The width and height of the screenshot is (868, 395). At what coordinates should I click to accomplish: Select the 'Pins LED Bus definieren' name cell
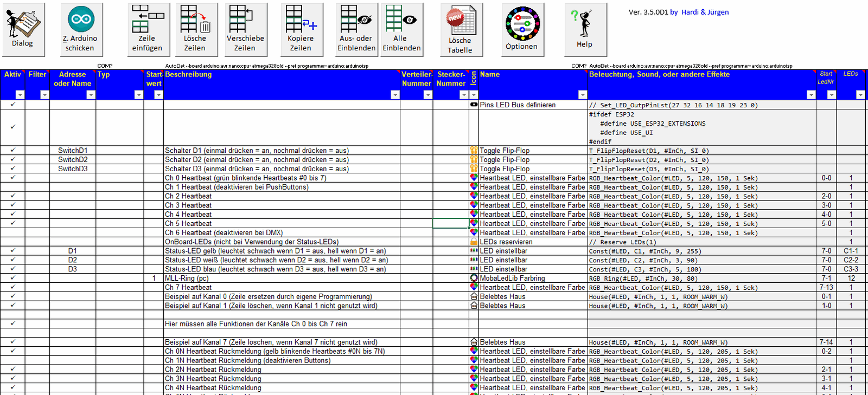pos(532,105)
